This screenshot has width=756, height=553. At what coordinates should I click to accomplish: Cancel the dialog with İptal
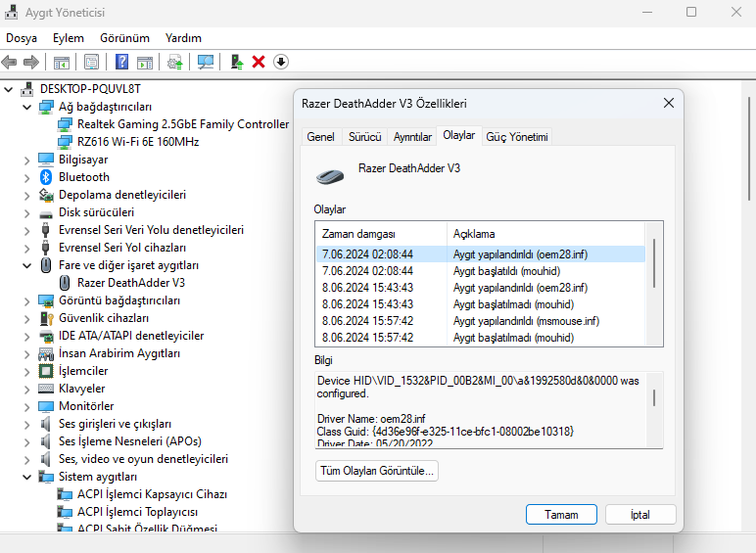point(640,515)
